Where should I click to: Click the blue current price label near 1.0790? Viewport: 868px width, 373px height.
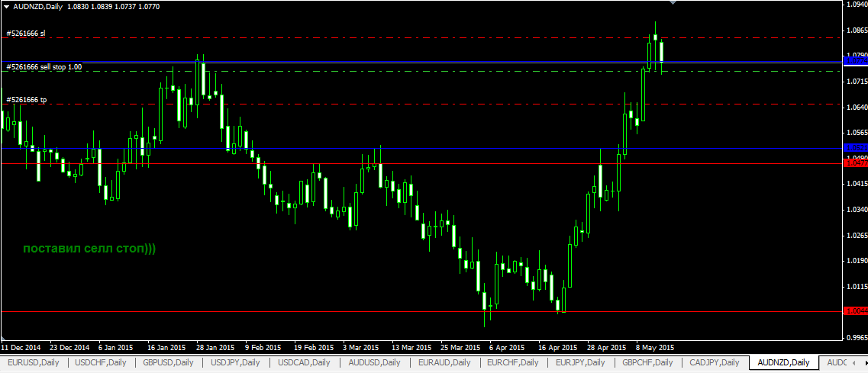point(855,60)
